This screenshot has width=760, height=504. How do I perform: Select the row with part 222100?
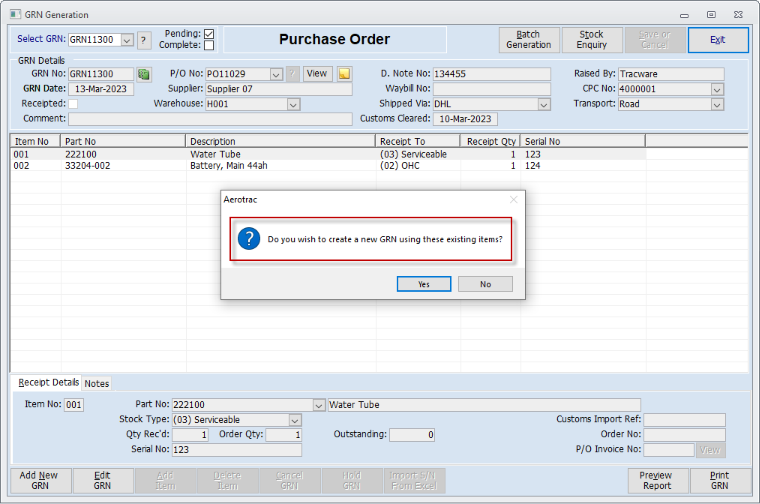pyautogui.click(x=328, y=155)
